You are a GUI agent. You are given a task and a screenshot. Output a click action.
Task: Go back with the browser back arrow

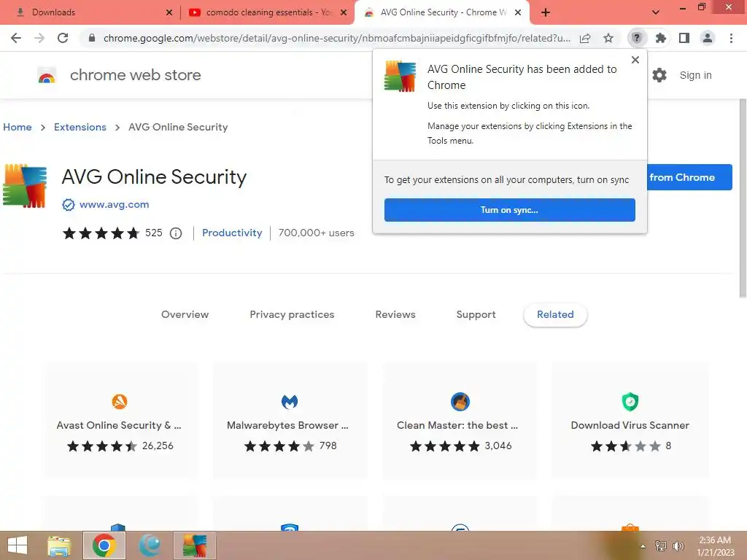pos(16,38)
